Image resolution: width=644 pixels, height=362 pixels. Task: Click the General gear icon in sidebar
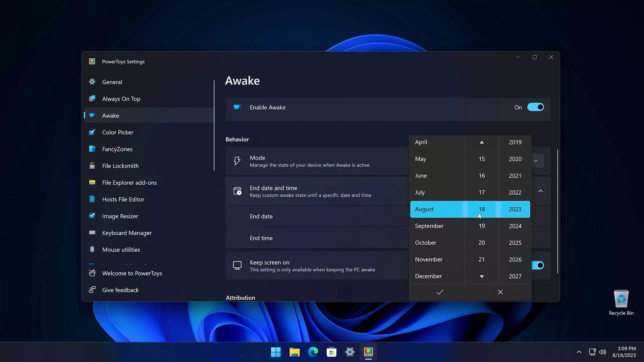[92, 82]
